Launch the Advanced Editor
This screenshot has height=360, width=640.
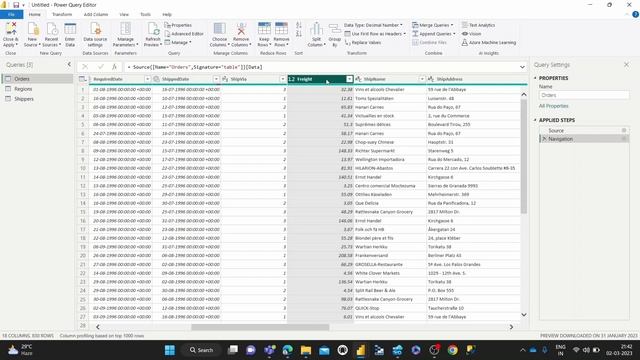click(x=184, y=33)
